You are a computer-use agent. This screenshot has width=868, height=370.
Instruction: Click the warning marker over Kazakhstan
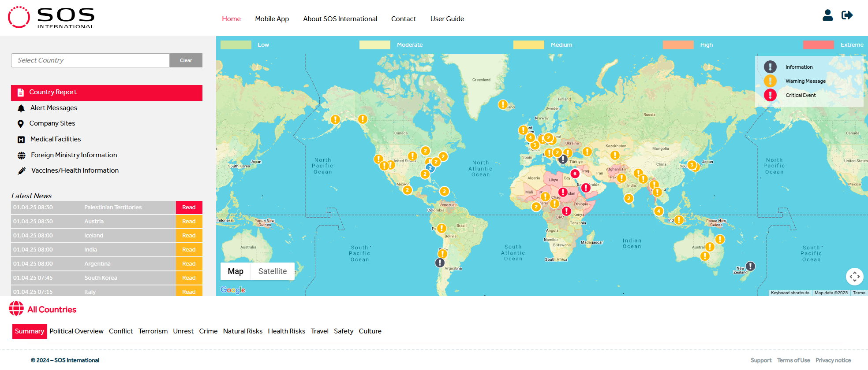pos(615,155)
